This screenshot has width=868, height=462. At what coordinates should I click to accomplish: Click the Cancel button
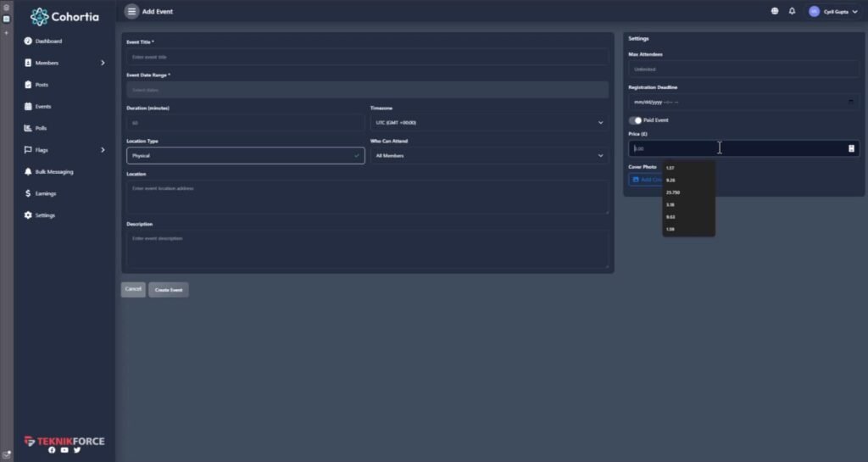[x=133, y=289]
